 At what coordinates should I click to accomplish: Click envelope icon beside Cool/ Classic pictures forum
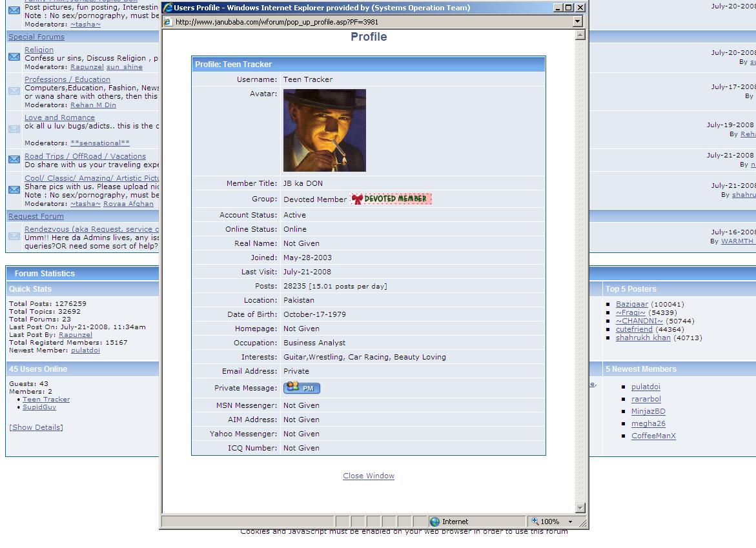[14, 189]
